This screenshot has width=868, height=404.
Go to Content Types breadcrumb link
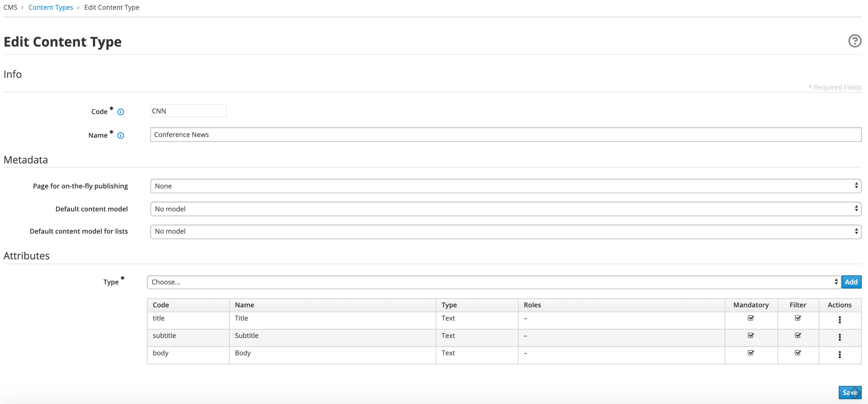coord(51,7)
